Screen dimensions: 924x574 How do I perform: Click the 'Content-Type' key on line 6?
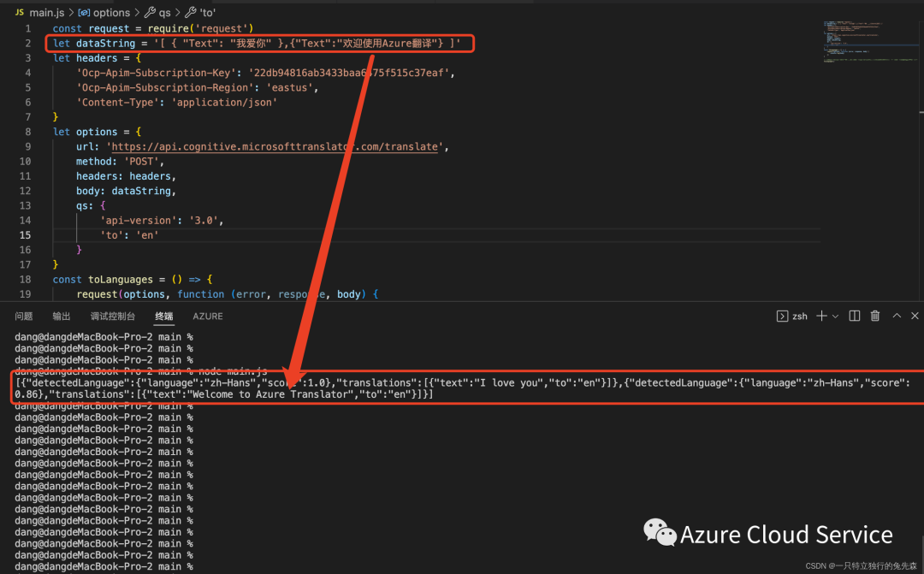click(117, 103)
